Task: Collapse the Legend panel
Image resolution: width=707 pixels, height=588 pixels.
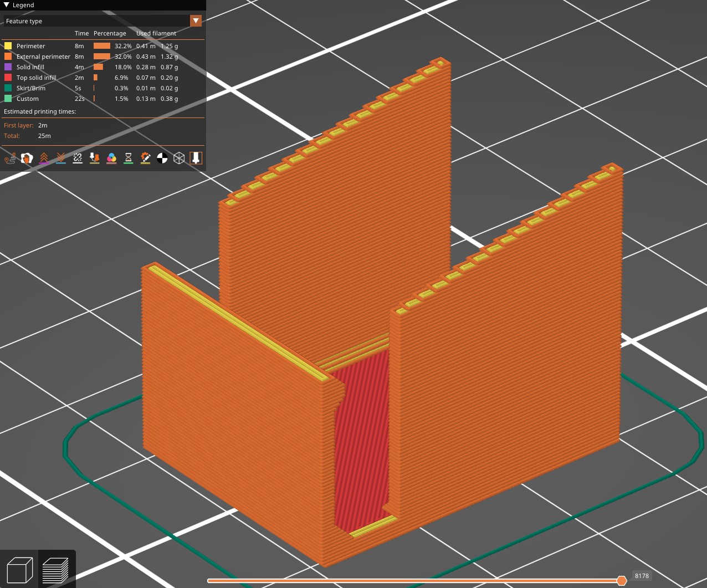Action: pyautogui.click(x=6, y=5)
